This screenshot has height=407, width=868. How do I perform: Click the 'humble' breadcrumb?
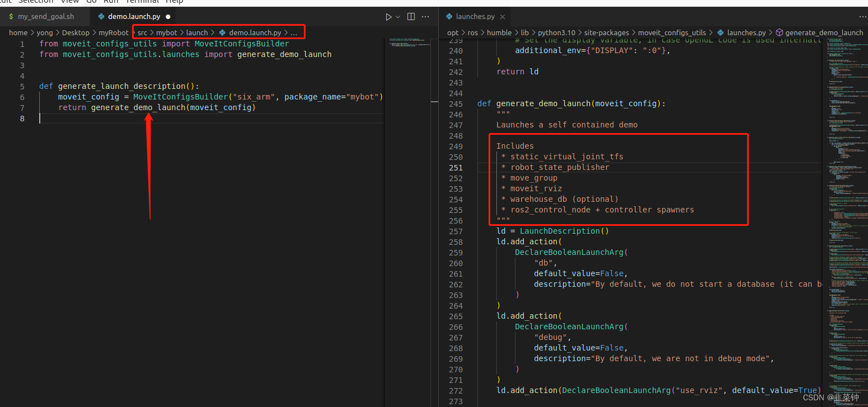(x=499, y=32)
